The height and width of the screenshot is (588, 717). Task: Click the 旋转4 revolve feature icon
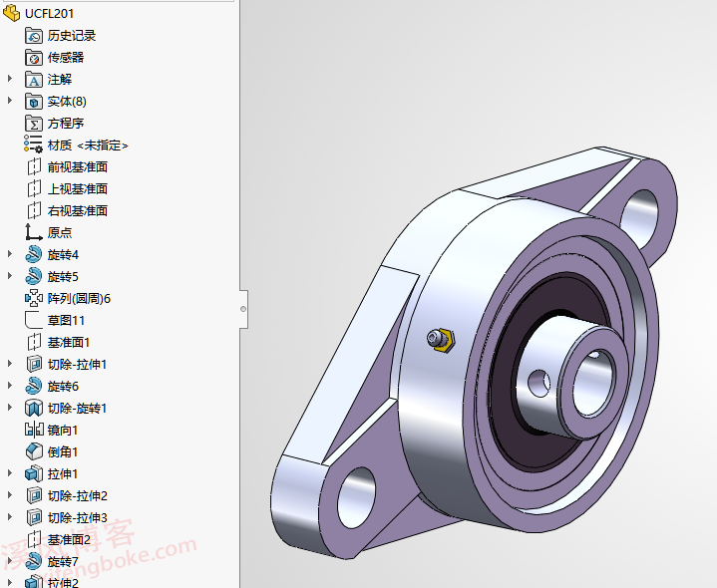(34, 254)
